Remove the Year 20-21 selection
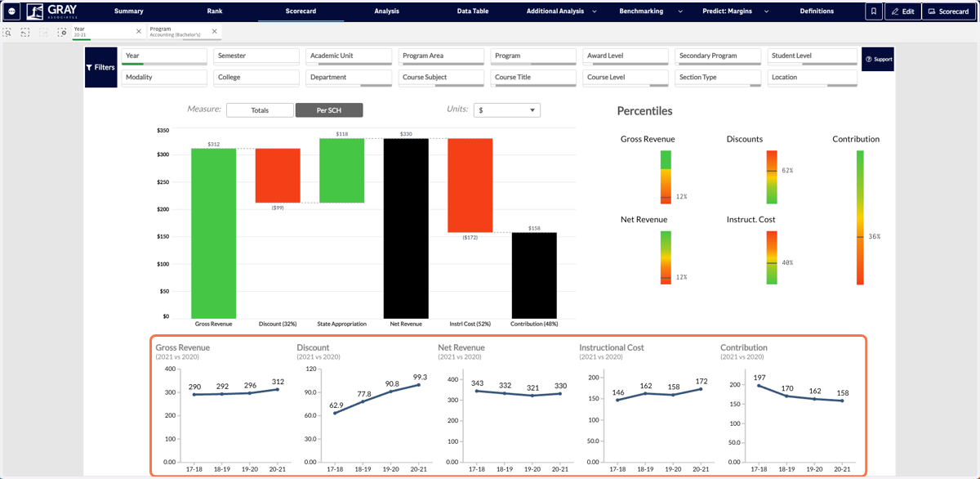This screenshot has height=479, width=980. pyautogui.click(x=138, y=31)
